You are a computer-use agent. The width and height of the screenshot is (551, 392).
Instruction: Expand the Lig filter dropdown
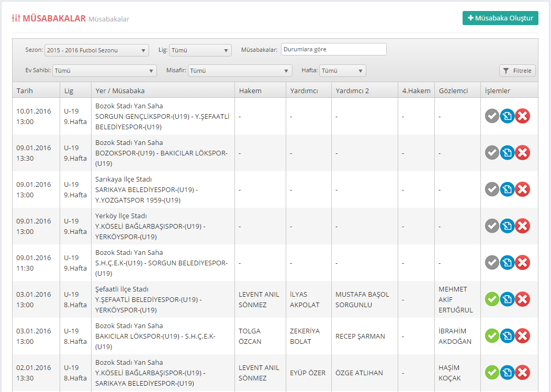coord(200,50)
